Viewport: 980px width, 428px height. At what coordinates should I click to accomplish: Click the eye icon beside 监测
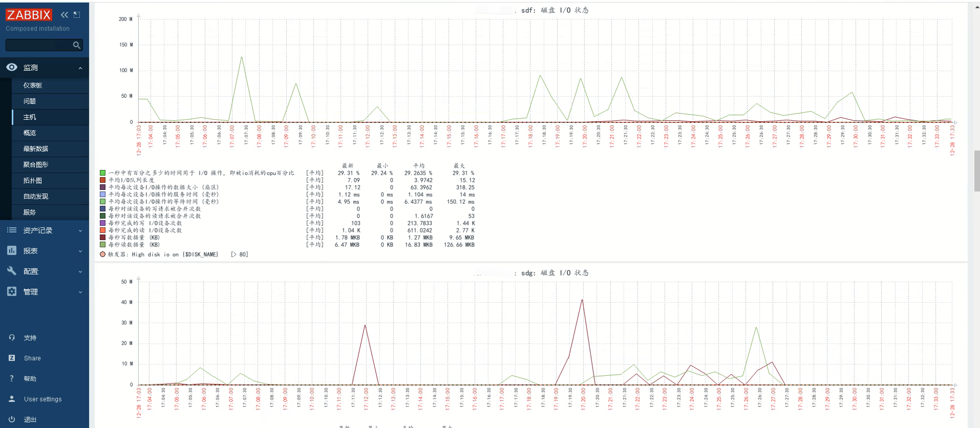click(12, 67)
